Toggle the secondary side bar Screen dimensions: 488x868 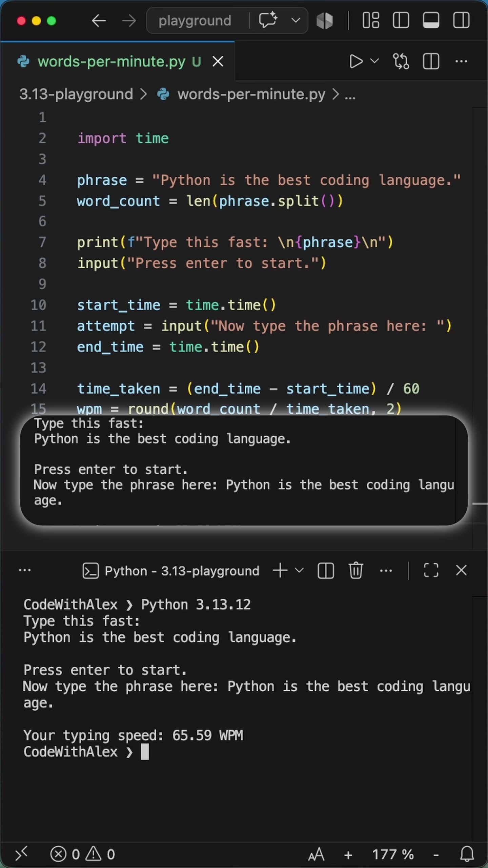point(461,20)
